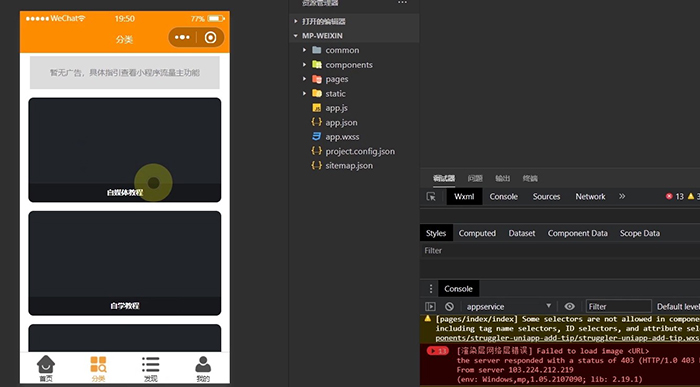
Task: Select the Component Data tab
Action: pyautogui.click(x=578, y=233)
